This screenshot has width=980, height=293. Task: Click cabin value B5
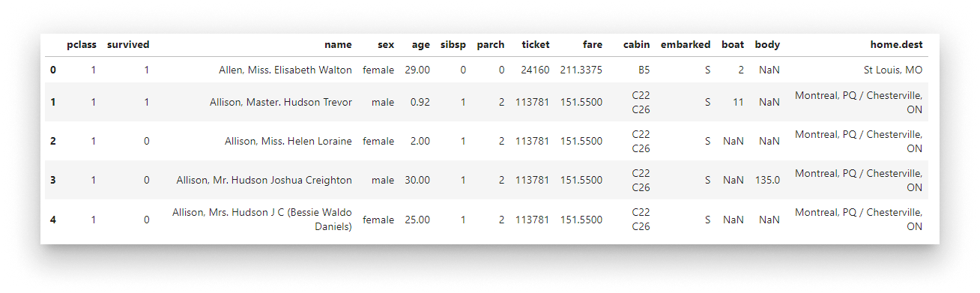644,70
